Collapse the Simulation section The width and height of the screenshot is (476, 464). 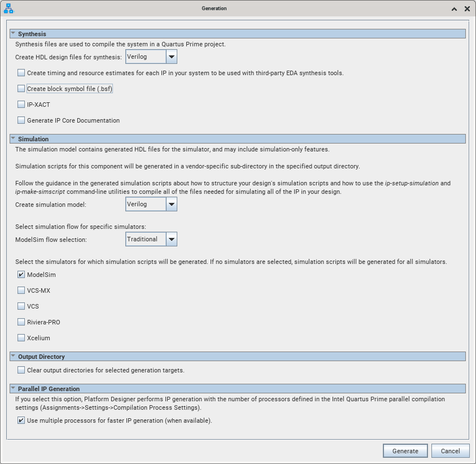point(13,138)
